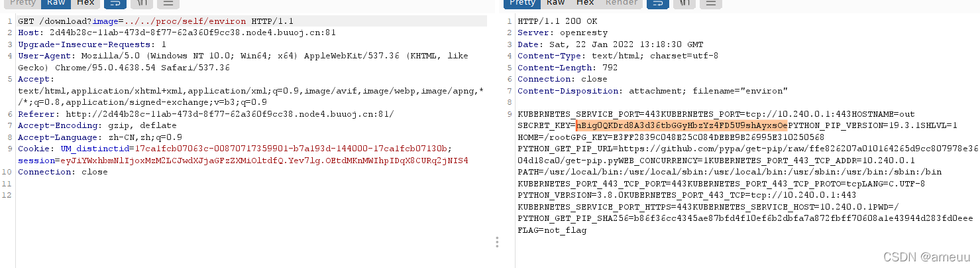This screenshot has width=980, height=268.
Task: Switch response view to Raw tab
Action: tap(557, 3)
